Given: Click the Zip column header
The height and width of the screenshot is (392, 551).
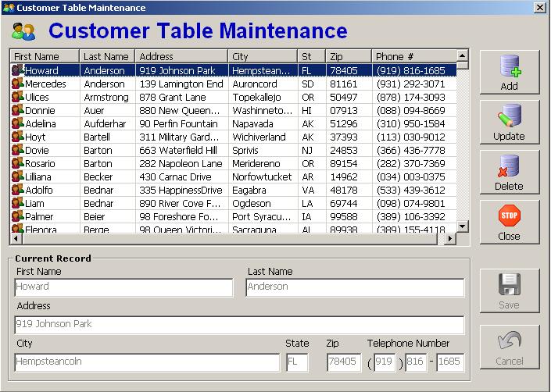Looking at the screenshot, I should tap(349, 56).
